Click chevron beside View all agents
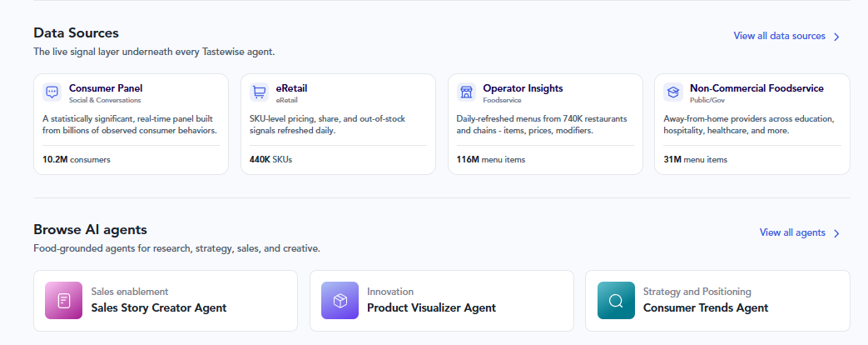The width and height of the screenshot is (868, 345). [x=836, y=233]
